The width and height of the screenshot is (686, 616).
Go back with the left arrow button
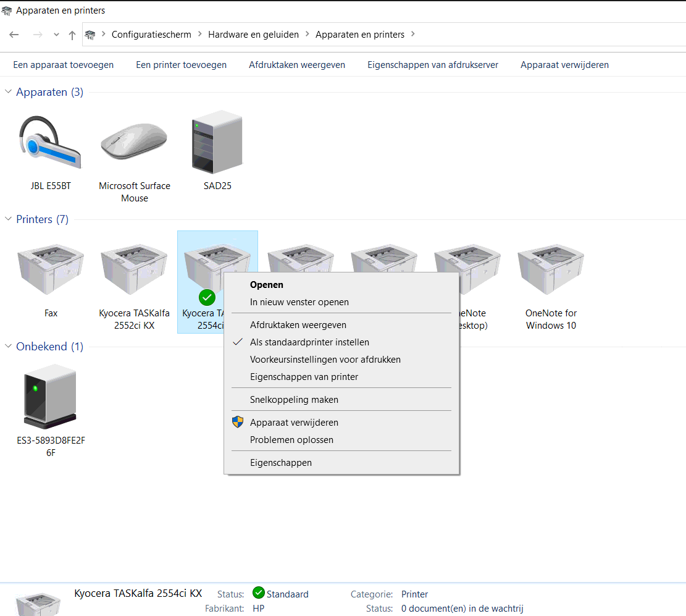14,35
